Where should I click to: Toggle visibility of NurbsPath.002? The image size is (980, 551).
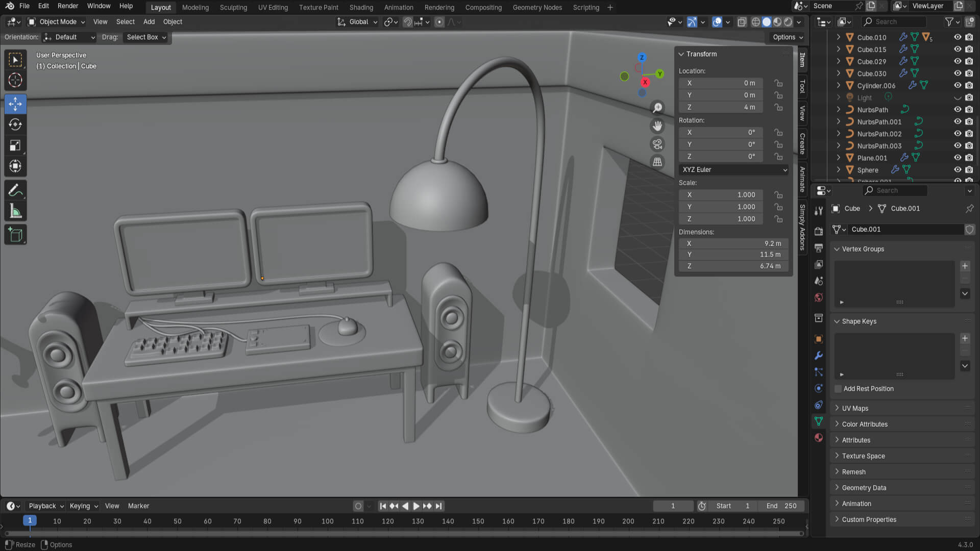tap(957, 134)
